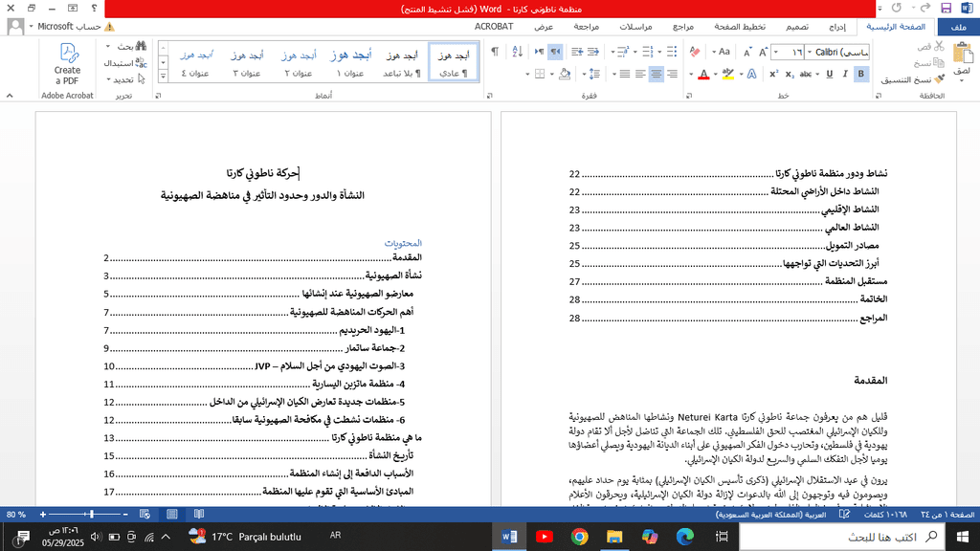Apply multilevel list formatting
This screenshot has height=551, width=980.
[x=623, y=52]
